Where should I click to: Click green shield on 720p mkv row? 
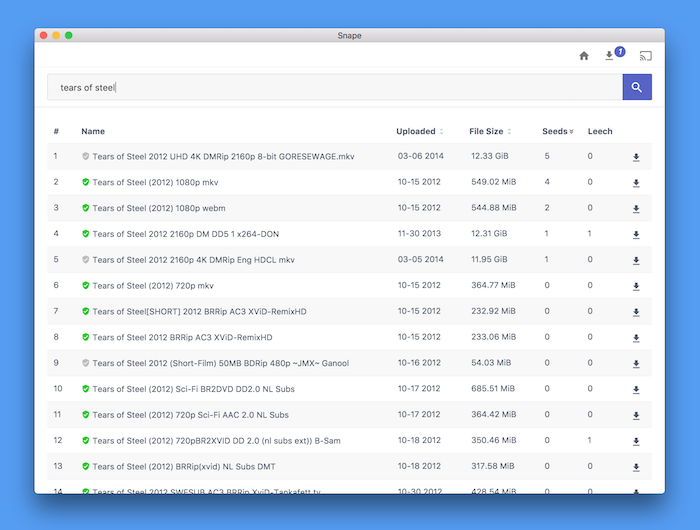(86, 286)
